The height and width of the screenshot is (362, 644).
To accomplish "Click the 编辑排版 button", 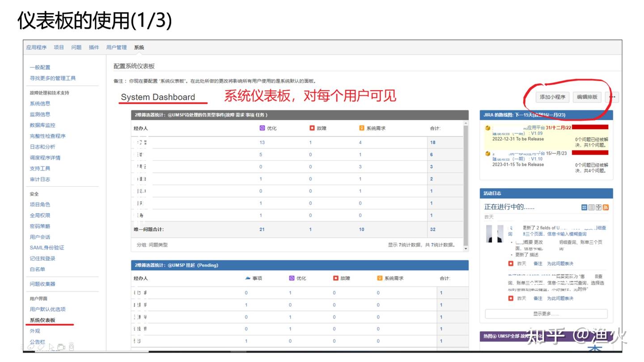I will pos(587,97).
